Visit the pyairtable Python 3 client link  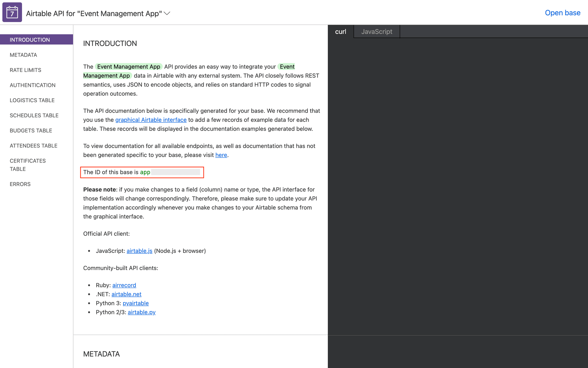point(136,303)
